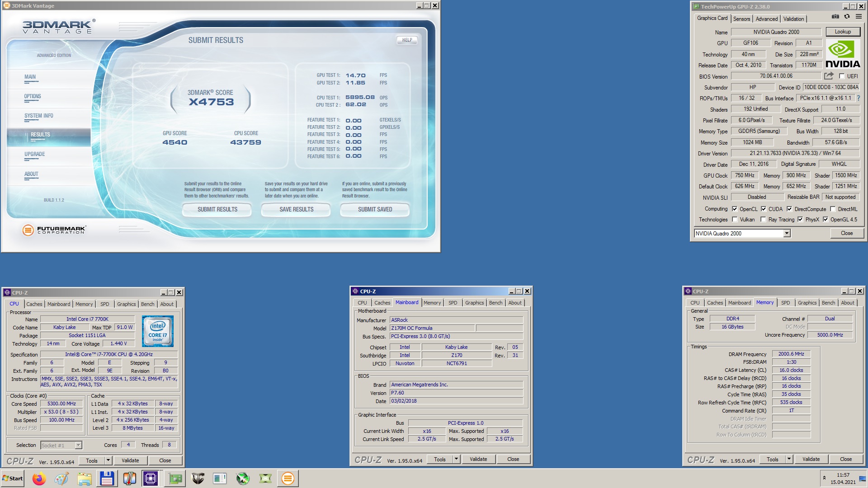Toggle the OpenGL 4.5 checkbox

[x=826, y=220]
